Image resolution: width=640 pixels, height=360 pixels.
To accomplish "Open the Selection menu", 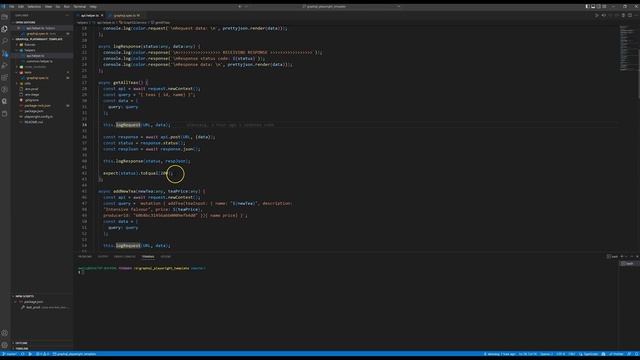I will pos(34,7).
